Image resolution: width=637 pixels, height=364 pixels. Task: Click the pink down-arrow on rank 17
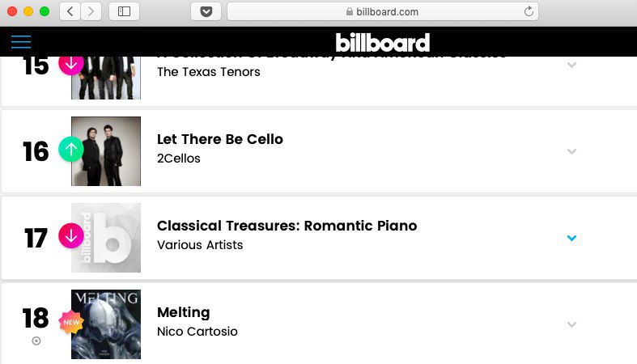(x=71, y=235)
